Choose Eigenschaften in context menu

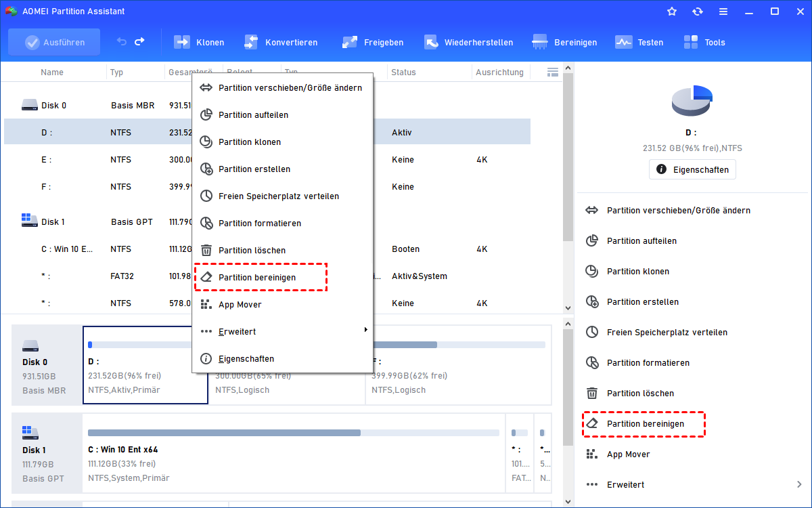[283, 359]
